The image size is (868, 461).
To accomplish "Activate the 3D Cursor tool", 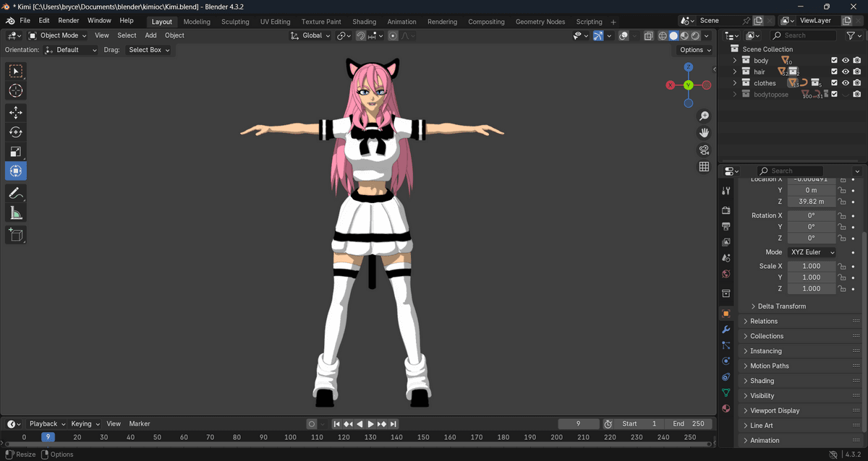I will click(x=16, y=90).
